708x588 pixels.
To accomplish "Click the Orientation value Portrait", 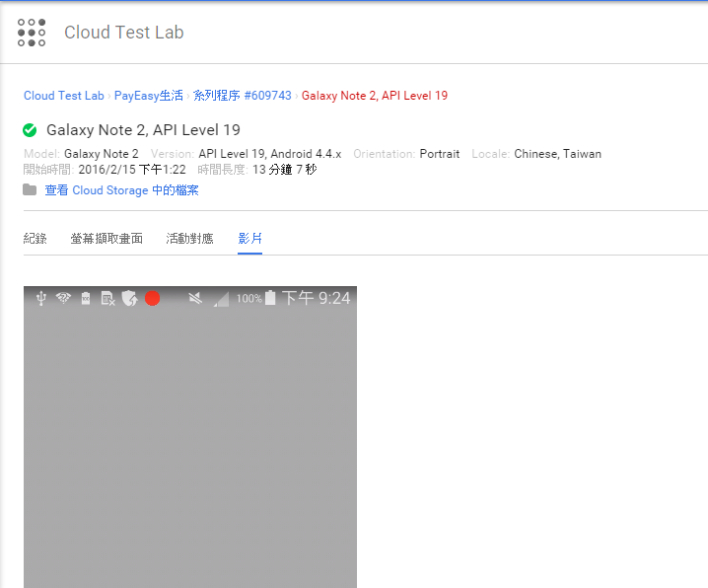I will 440,154.
